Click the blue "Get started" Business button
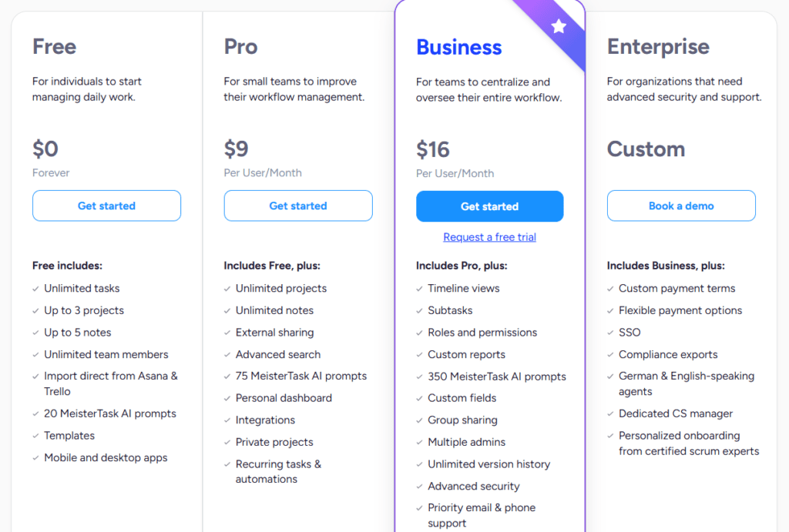The image size is (789, 532). coord(489,206)
